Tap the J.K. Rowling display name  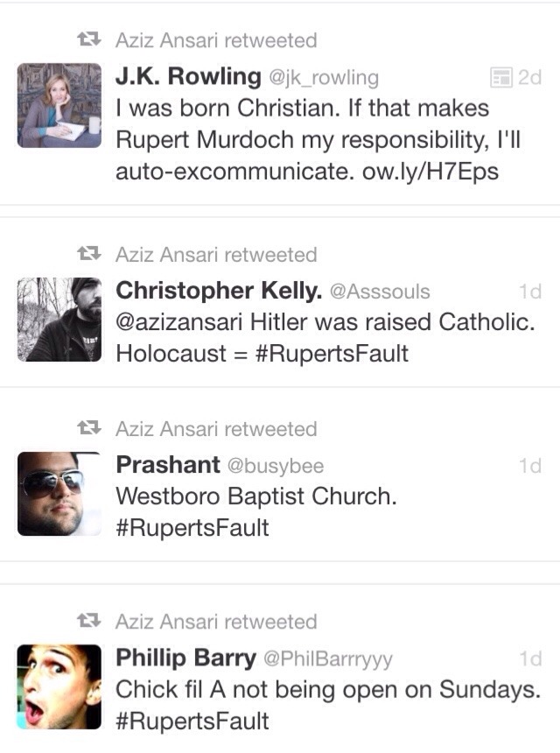pos(188,77)
